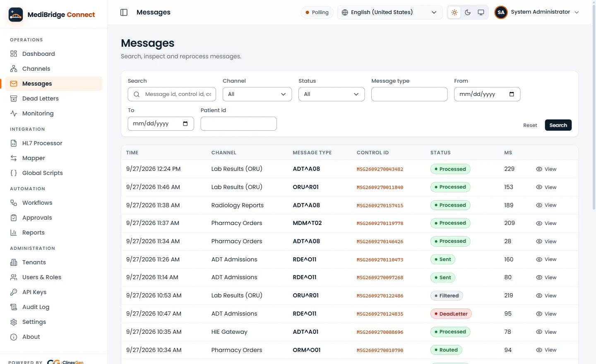Click the Global Scripts braces icon
Image resolution: width=596 pixels, height=364 pixels.
[x=14, y=173]
